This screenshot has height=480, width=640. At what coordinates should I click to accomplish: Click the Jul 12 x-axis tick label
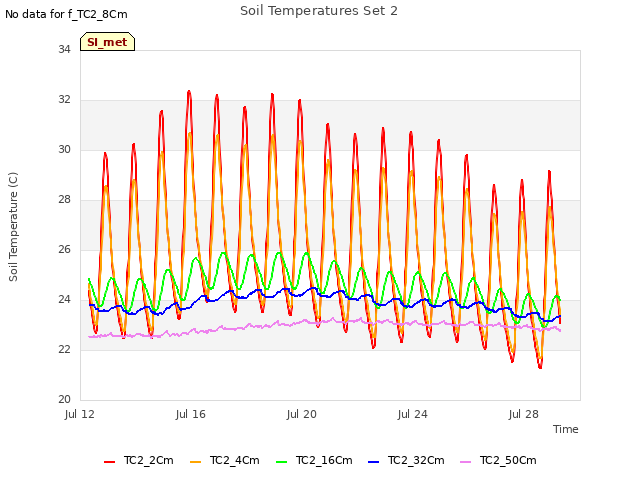[80, 415]
